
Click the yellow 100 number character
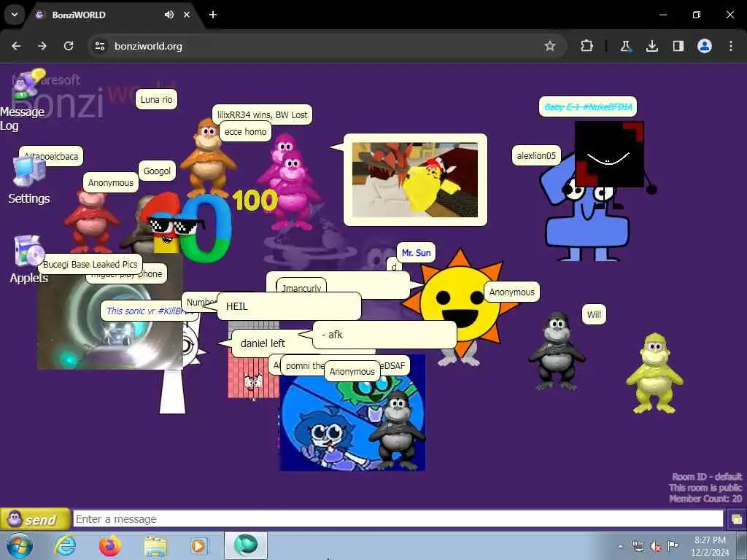tap(255, 200)
